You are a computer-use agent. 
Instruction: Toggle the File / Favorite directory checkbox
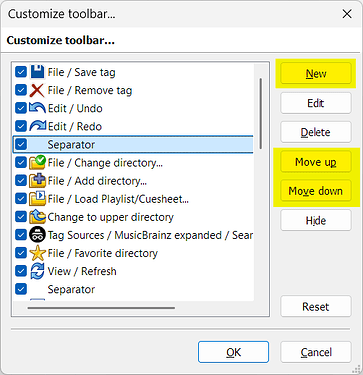tap(21, 253)
